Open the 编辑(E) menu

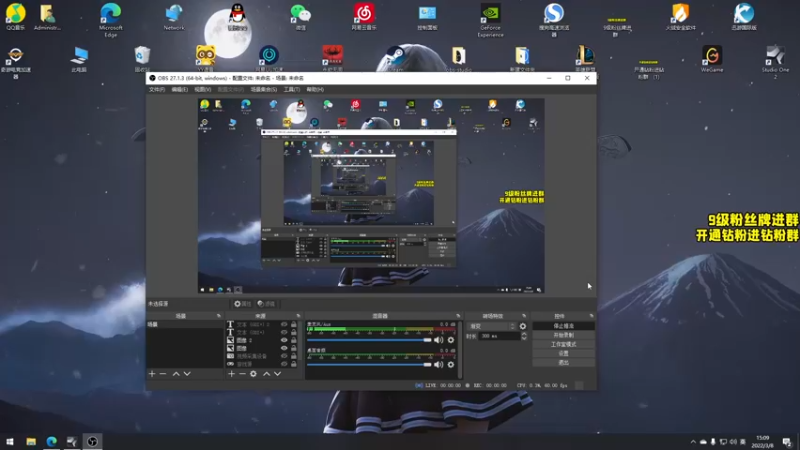180,90
